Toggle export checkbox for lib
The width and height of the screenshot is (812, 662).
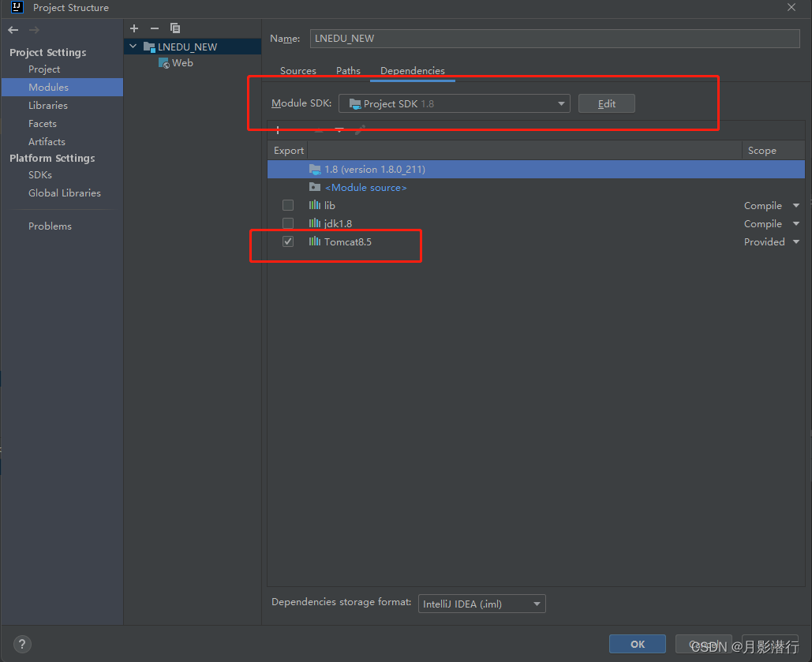tap(288, 205)
